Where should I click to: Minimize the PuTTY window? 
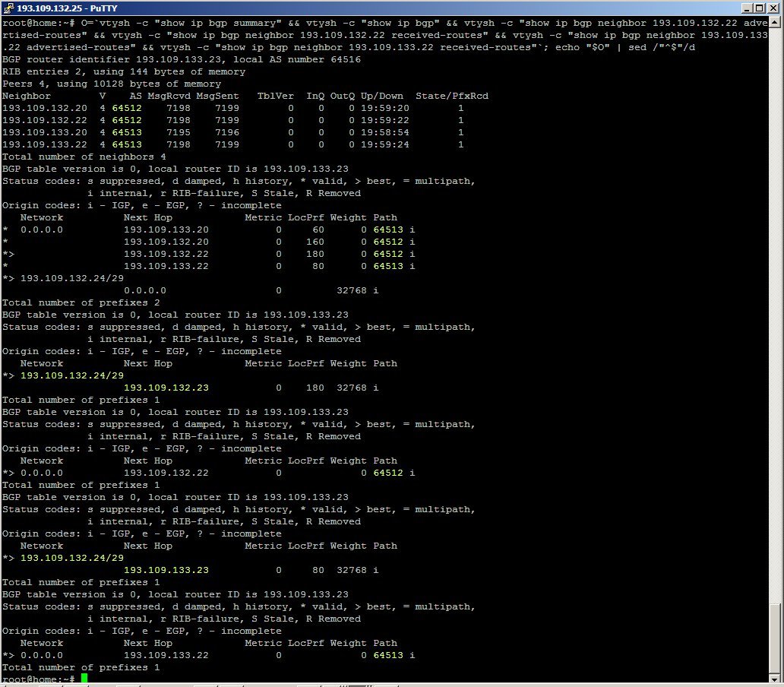[x=747, y=8]
